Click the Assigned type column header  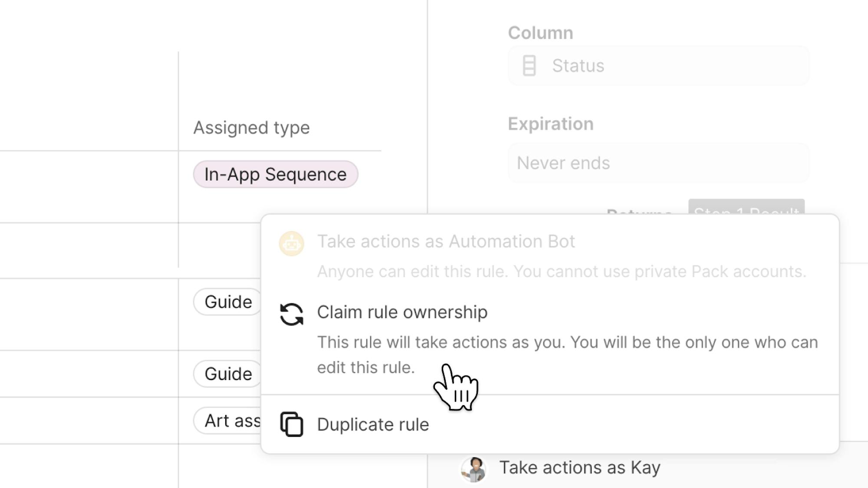pyautogui.click(x=251, y=128)
